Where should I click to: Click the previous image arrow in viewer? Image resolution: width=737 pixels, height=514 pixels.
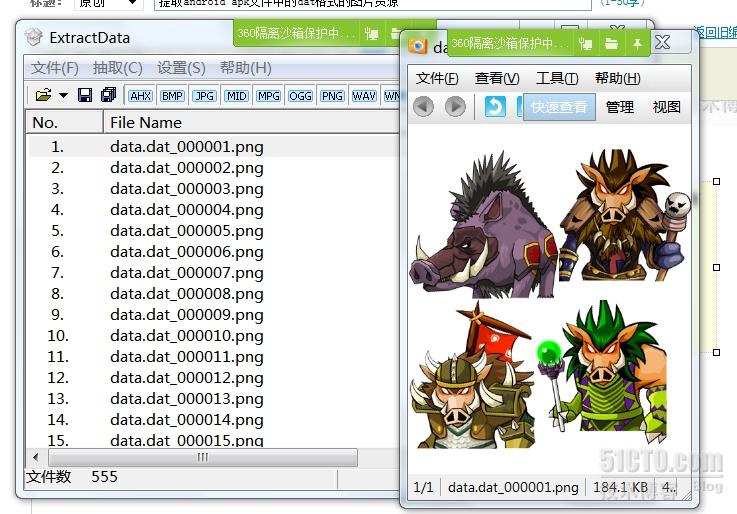(x=423, y=107)
